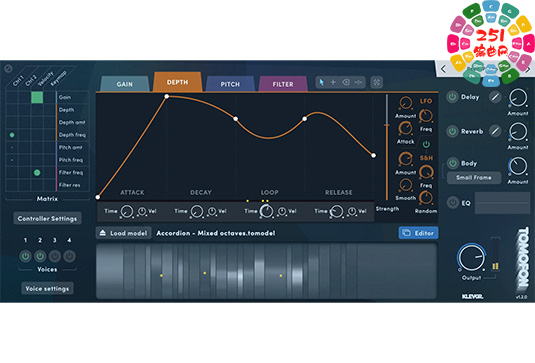Image resolution: width=535 pixels, height=363 pixels.
Task: Click the Velocity-to-Gain matrix cell
Action: (37, 97)
